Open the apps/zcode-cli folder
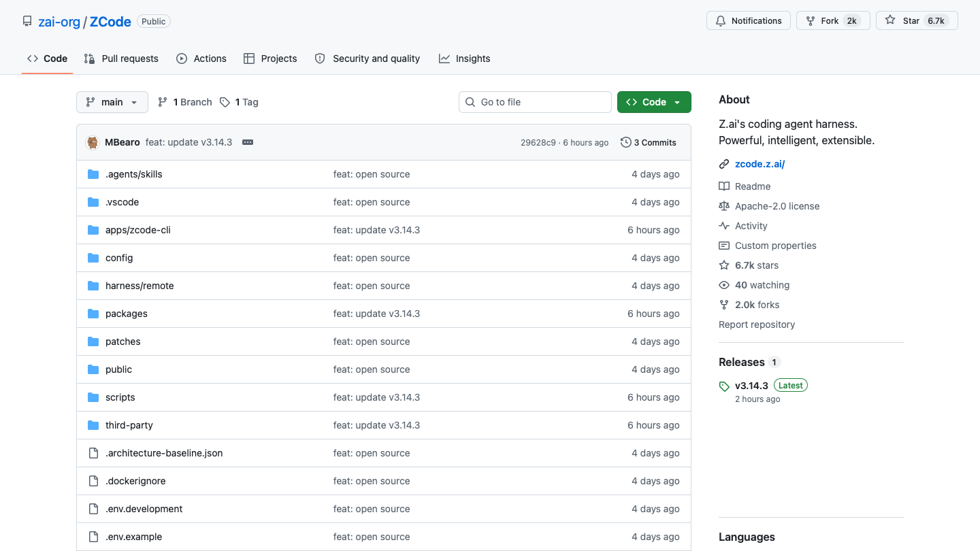Screen dimensions: 980x551 coord(138,230)
